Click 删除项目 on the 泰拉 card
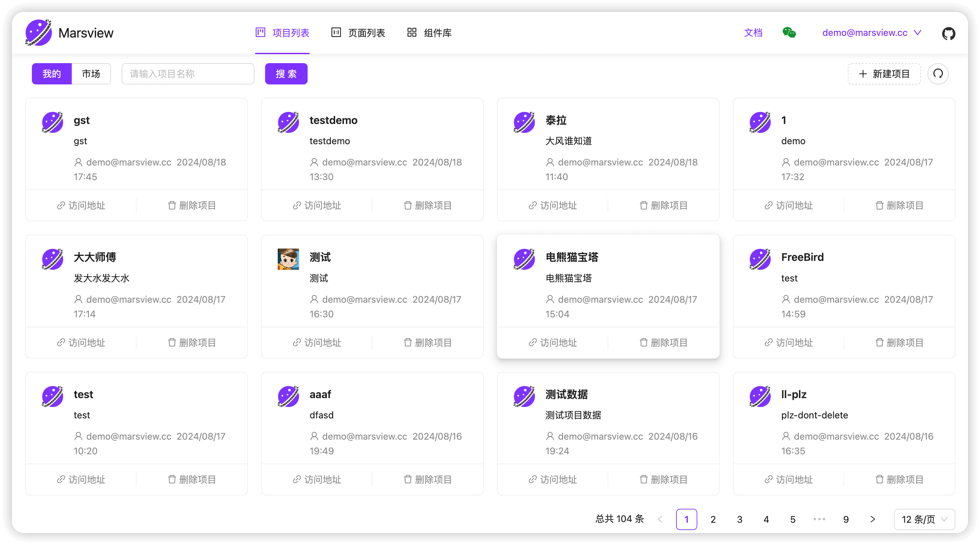Screen dimensions: 980x545 663,205
